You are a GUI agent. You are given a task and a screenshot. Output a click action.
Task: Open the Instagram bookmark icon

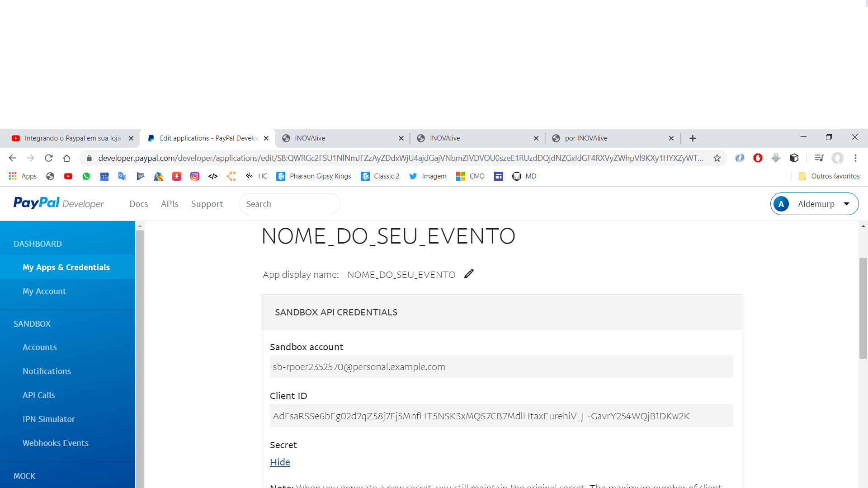[195, 176]
